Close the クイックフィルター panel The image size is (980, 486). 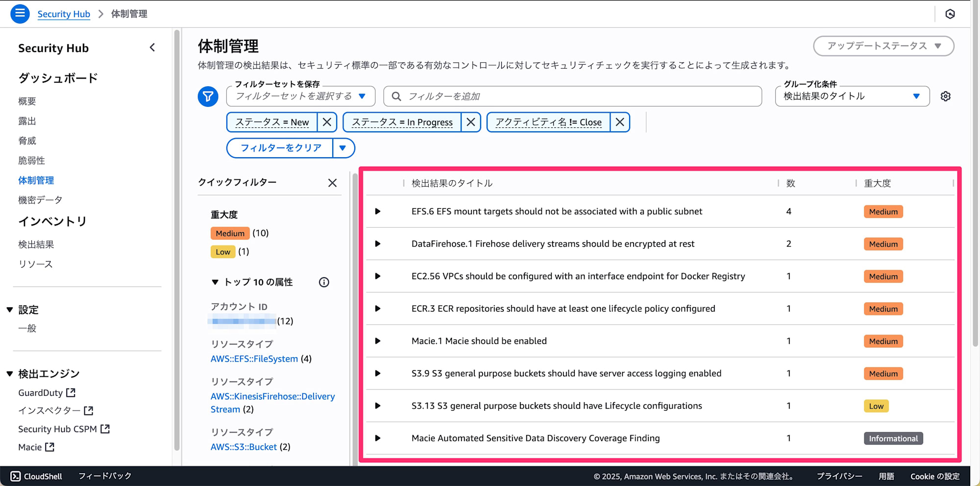332,183
